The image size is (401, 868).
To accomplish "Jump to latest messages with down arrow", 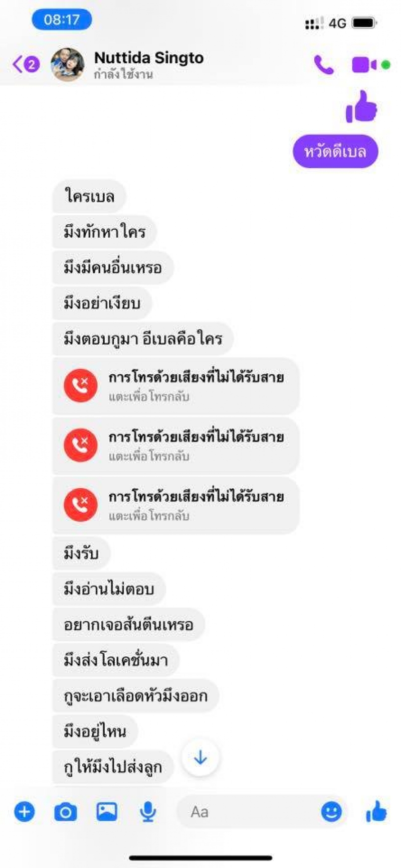I will click(x=200, y=757).
